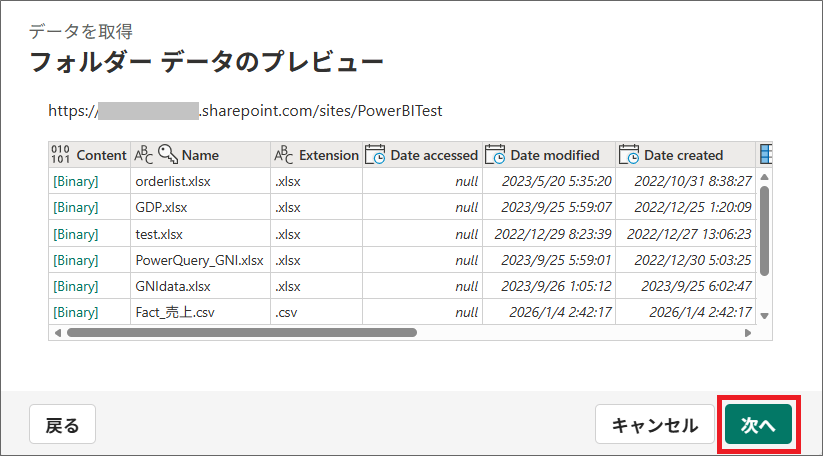
Task: Click the vertical scrollbar down arrow
Action: pos(765,315)
